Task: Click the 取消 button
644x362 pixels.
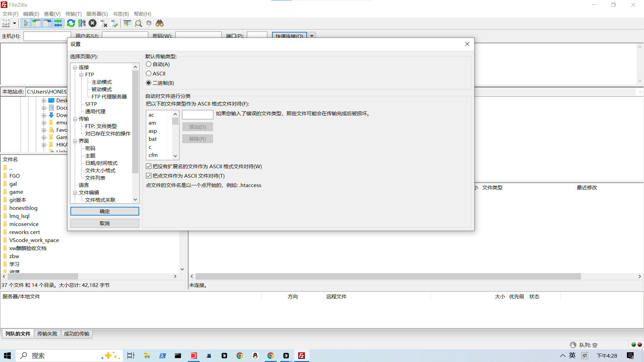Action: point(105,223)
